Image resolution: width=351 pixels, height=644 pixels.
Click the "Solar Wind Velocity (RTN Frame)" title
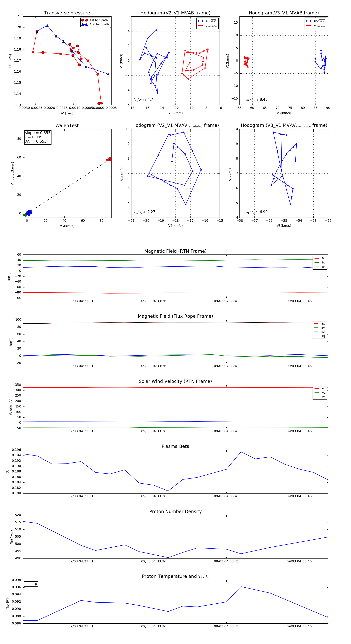click(x=175, y=381)
